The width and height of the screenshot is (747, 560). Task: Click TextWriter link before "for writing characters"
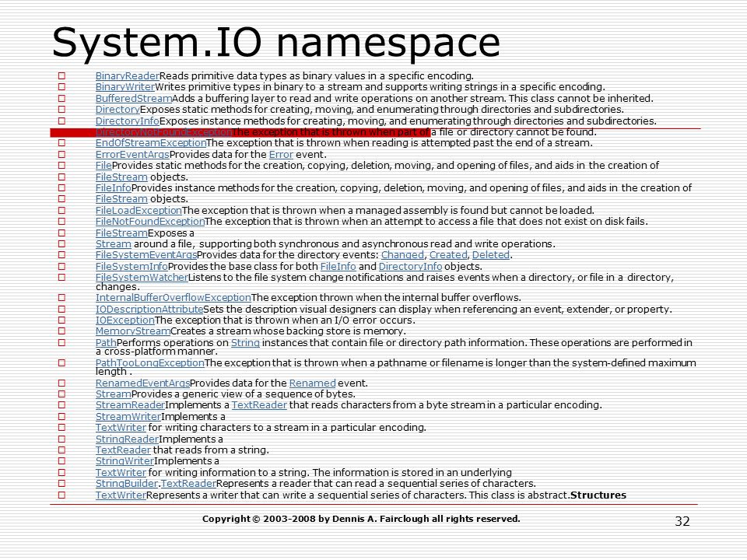(121, 427)
